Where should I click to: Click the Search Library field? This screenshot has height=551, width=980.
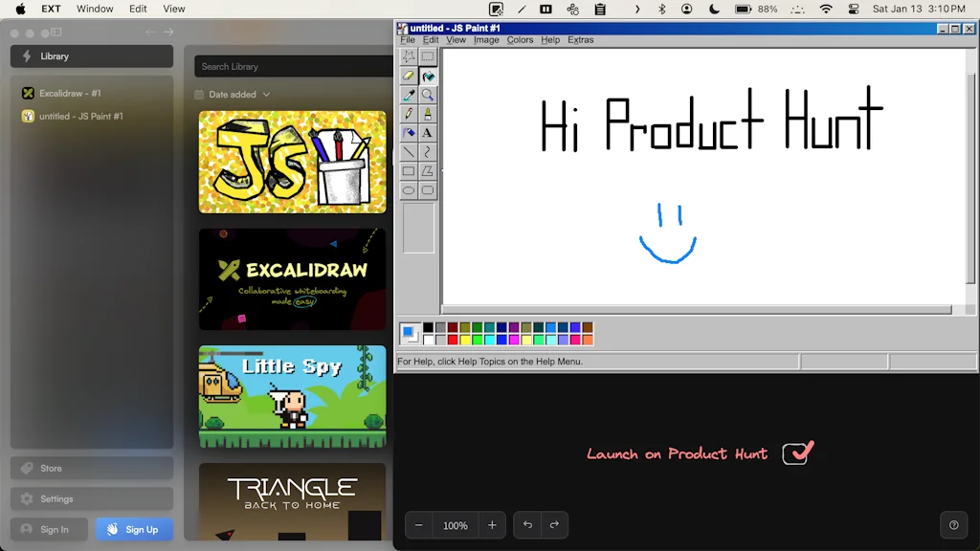(292, 66)
